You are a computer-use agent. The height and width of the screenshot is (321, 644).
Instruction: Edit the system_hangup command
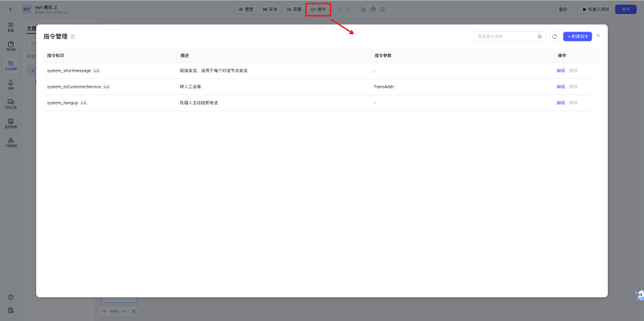click(x=560, y=103)
